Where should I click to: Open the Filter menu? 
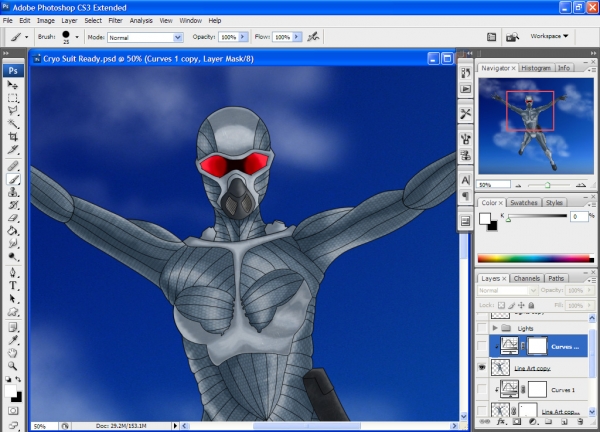pos(115,21)
